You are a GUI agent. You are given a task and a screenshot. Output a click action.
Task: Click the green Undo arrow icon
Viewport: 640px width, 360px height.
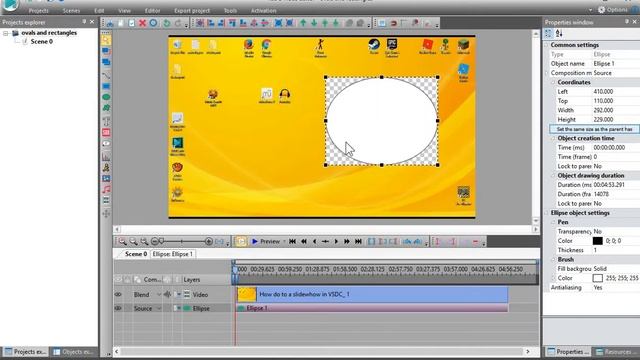(167, 23)
